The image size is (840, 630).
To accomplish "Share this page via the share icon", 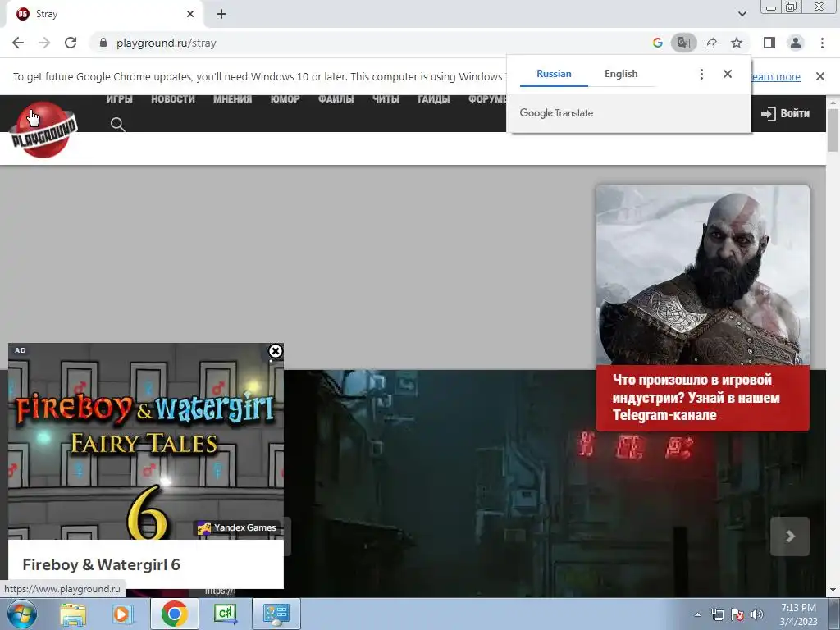I will click(710, 43).
